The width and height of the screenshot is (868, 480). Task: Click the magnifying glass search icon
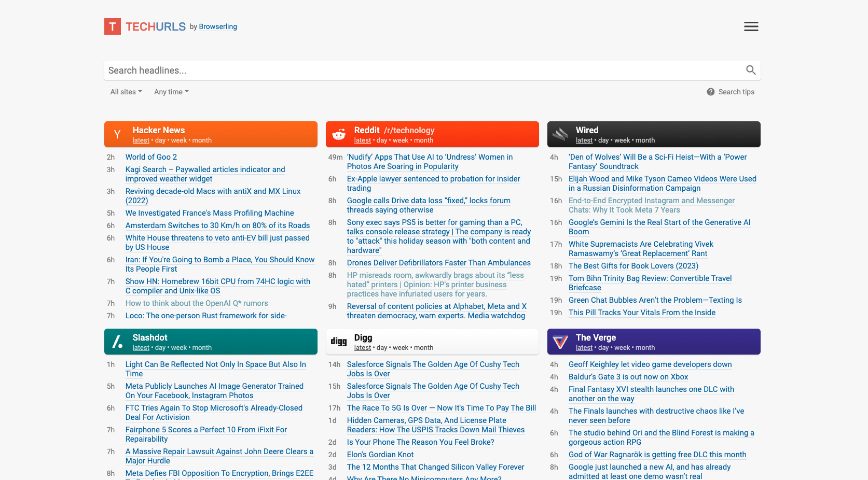pos(751,70)
